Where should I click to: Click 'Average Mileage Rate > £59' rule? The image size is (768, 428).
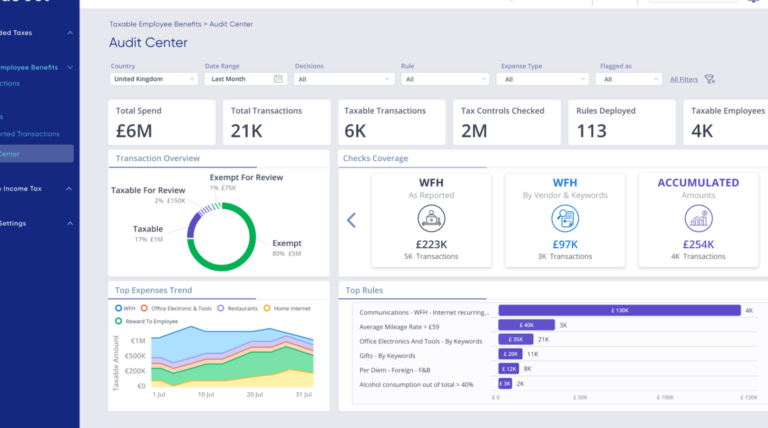(x=399, y=327)
